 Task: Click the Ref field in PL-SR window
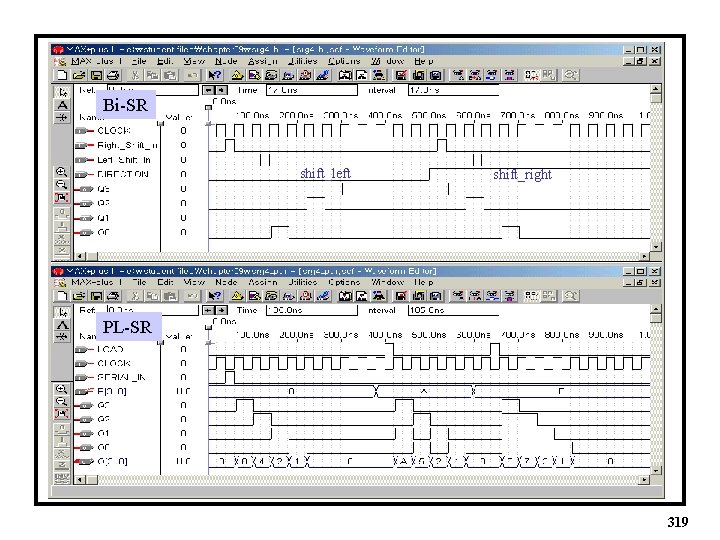point(152,310)
